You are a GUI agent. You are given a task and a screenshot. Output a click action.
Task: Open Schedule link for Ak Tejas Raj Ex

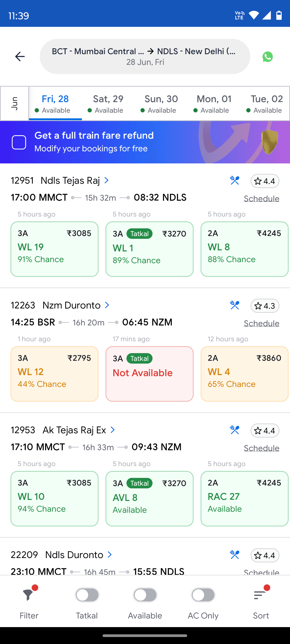(x=262, y=448)
